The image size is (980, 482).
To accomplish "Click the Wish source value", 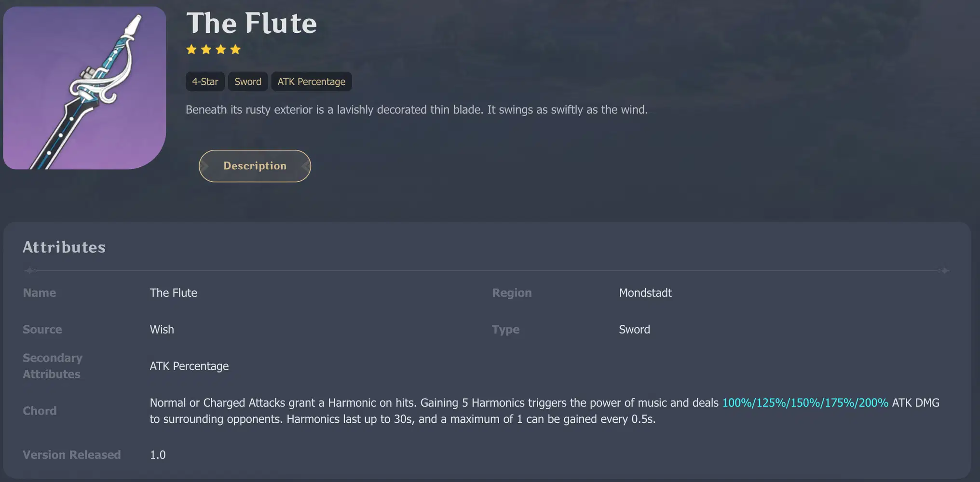I will point(162,329).
